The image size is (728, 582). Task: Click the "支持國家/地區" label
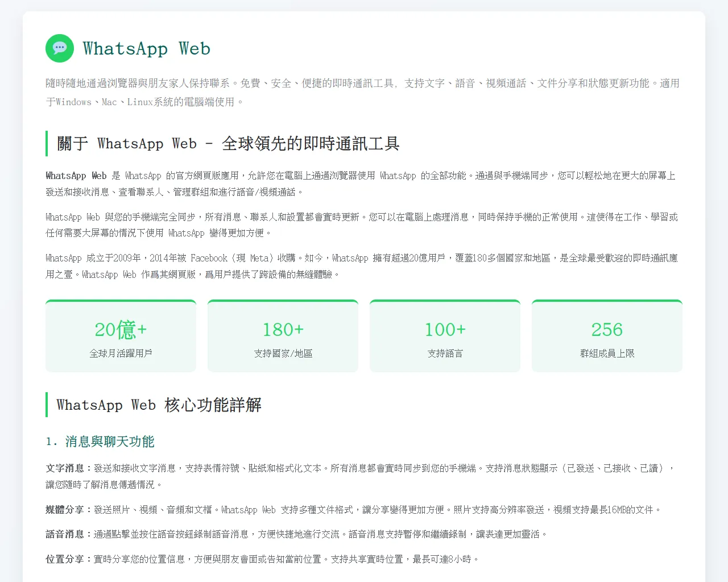tap(283, 354)
